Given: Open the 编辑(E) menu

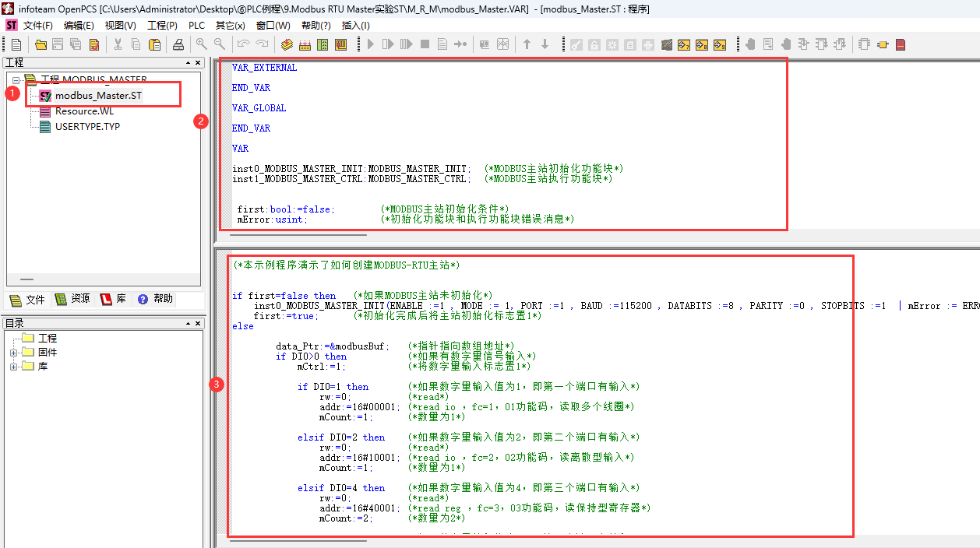Looking at the screenshot, I should point(79,25).
